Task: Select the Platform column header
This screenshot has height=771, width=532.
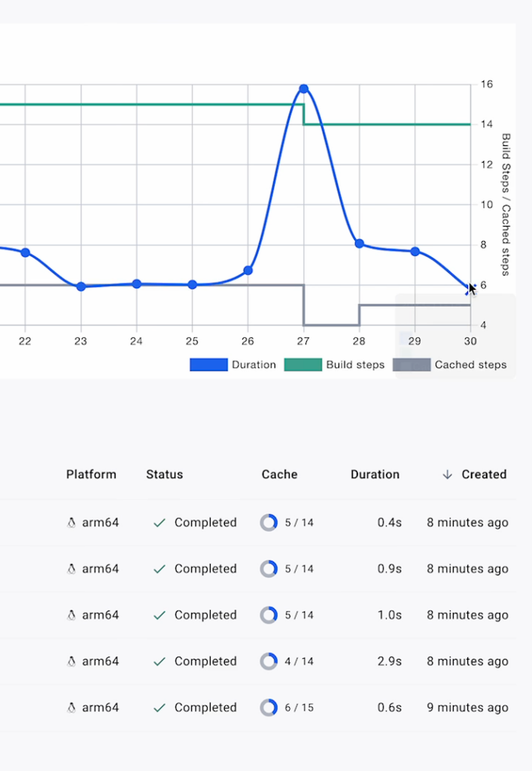Action: coord(91,474)
